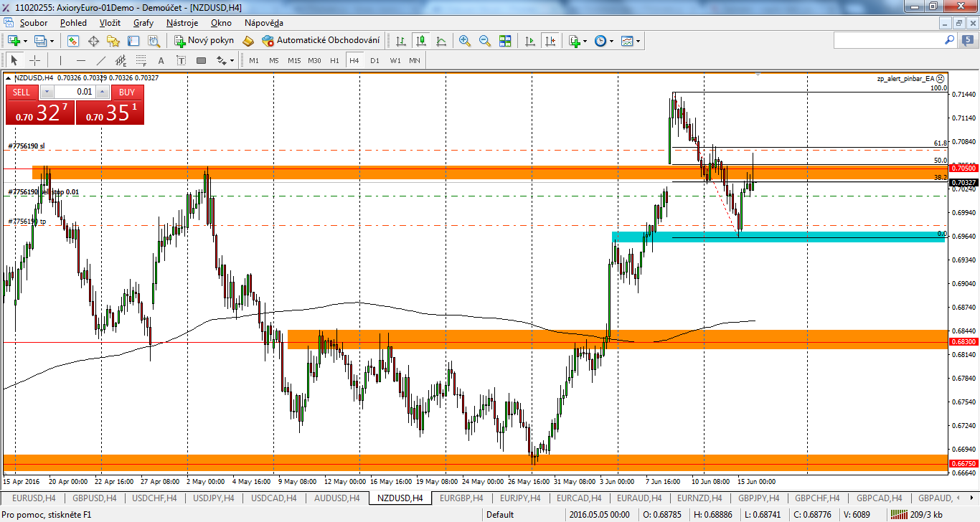Image resolution: width=980 pixels, height=522 pixels.
Task: Select the crosshair tool
Action: (34, 60)
